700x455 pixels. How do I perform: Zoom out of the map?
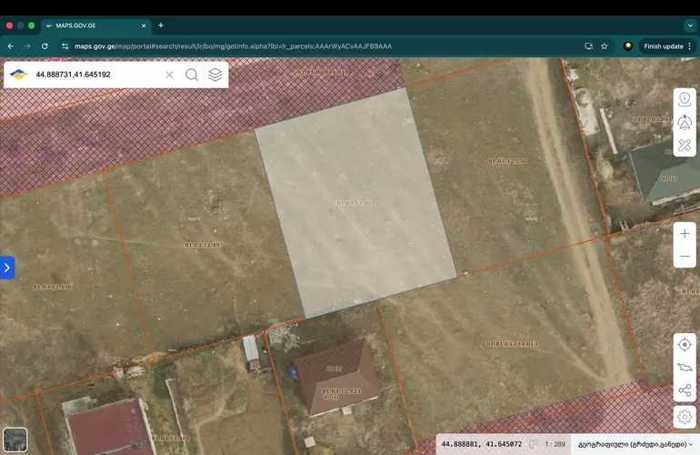[684, 257]
